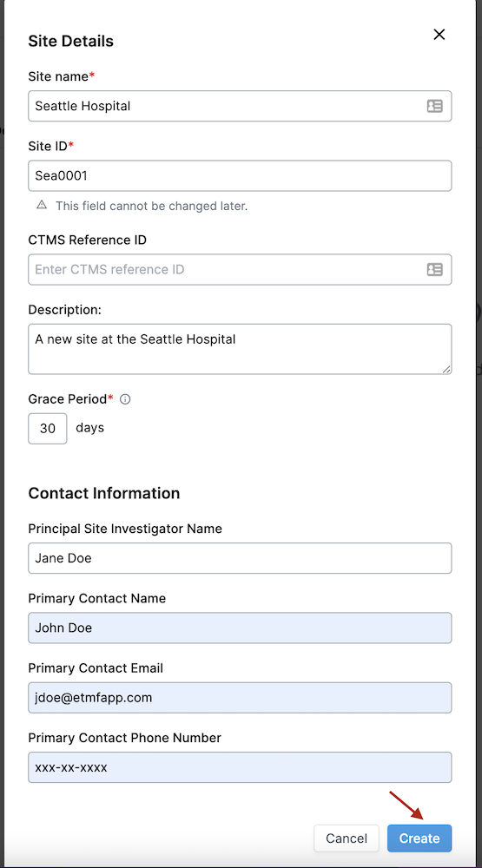Focus the Principal Site Investigator Name field

point(240,558)
